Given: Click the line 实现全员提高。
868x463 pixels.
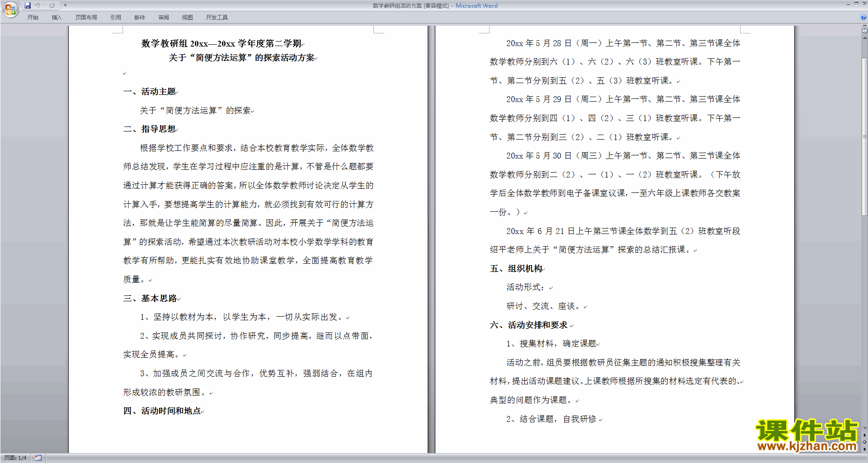Looking at the screenshot, I should (152, 354).
